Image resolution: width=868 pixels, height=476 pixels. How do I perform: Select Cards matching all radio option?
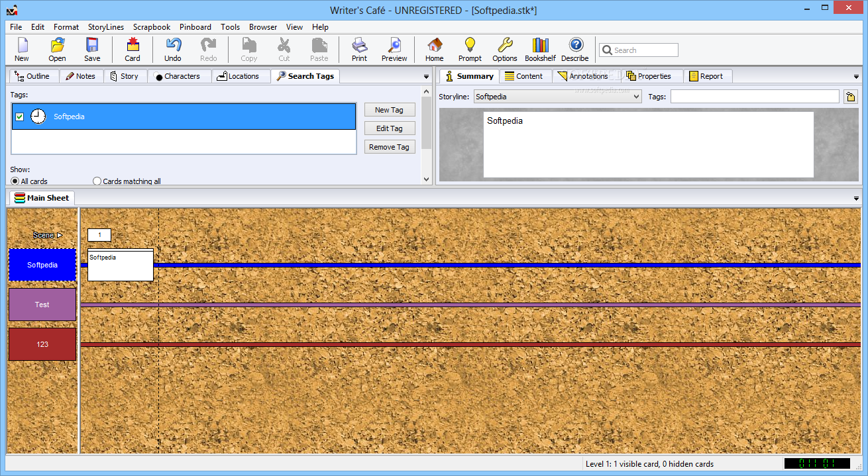(x=127, y=181)
